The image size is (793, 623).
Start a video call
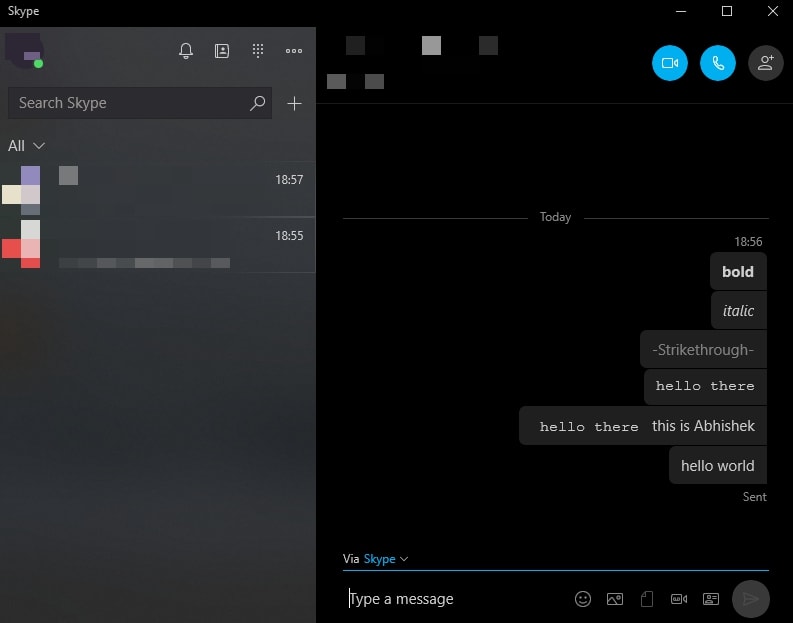[x=670, y=63]
